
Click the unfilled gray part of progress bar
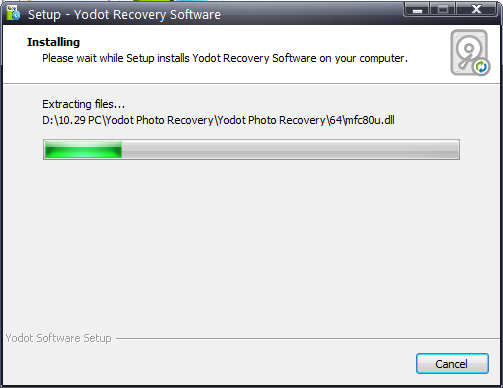[290, 149]
